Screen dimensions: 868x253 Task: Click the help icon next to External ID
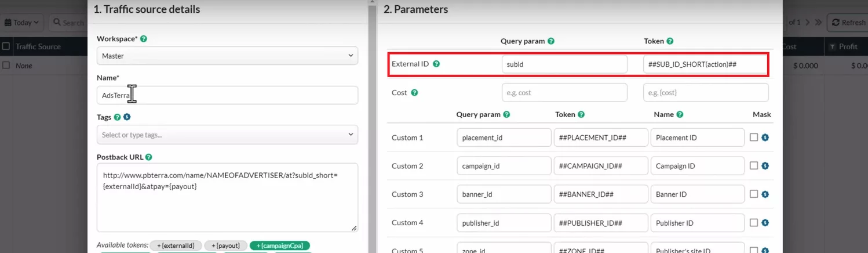coord(436,64)
